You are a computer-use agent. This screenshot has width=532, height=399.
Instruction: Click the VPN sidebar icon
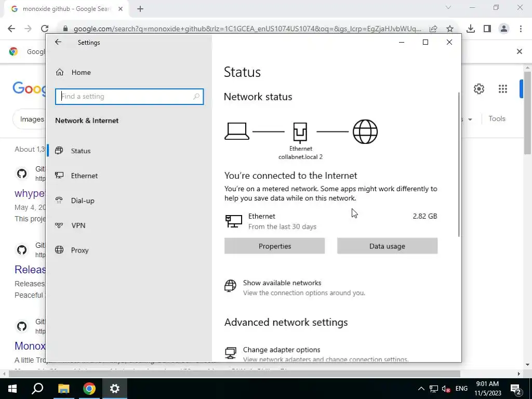[x=59, y=225]
